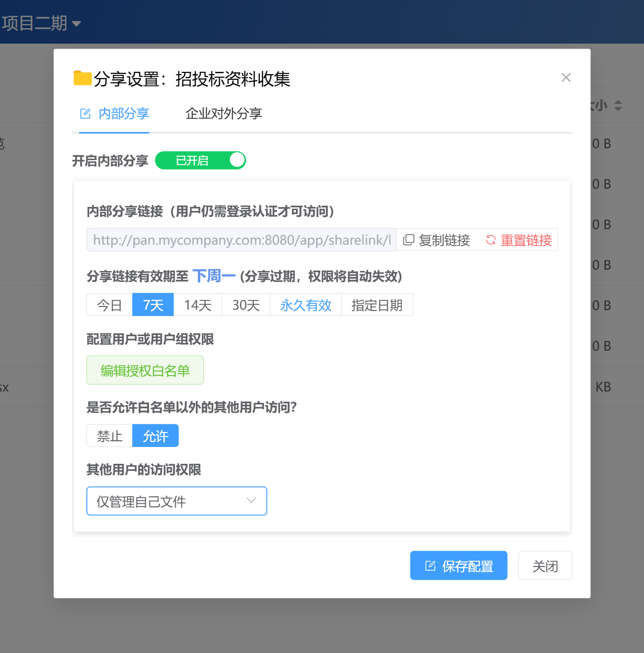Select 今日 validity option
This screenshot has width=644, height=653.
[x=110, y=305]
